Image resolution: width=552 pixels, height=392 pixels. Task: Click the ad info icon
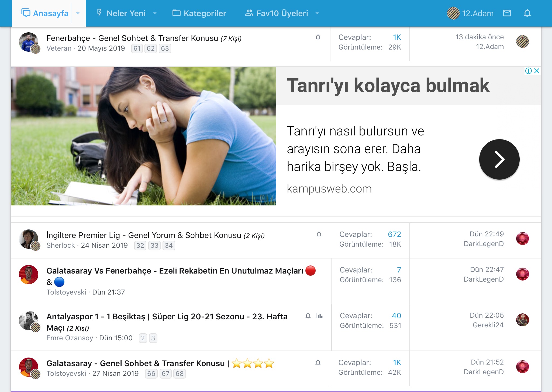(528, 71)
